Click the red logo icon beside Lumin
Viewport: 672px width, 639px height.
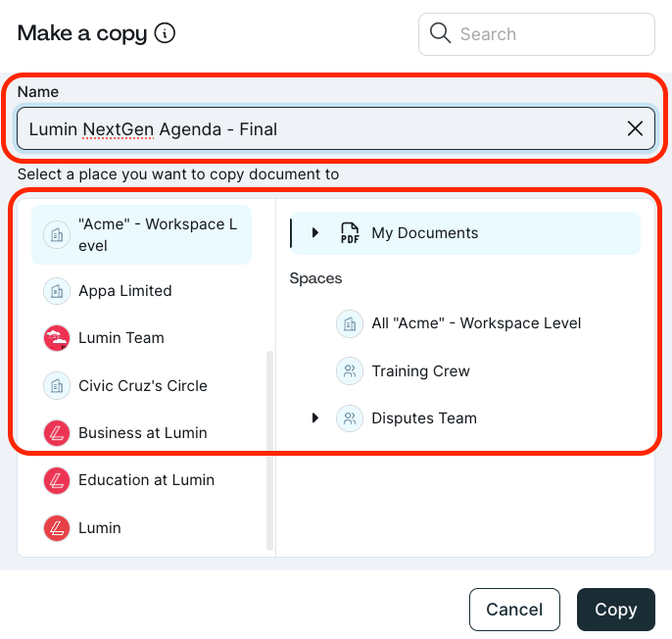point(57,528)
